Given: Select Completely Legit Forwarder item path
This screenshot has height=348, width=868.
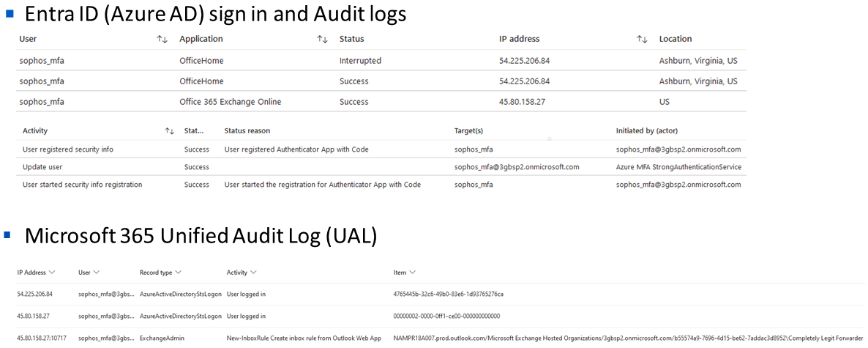Looking at the screenshot, I should 628,338.
